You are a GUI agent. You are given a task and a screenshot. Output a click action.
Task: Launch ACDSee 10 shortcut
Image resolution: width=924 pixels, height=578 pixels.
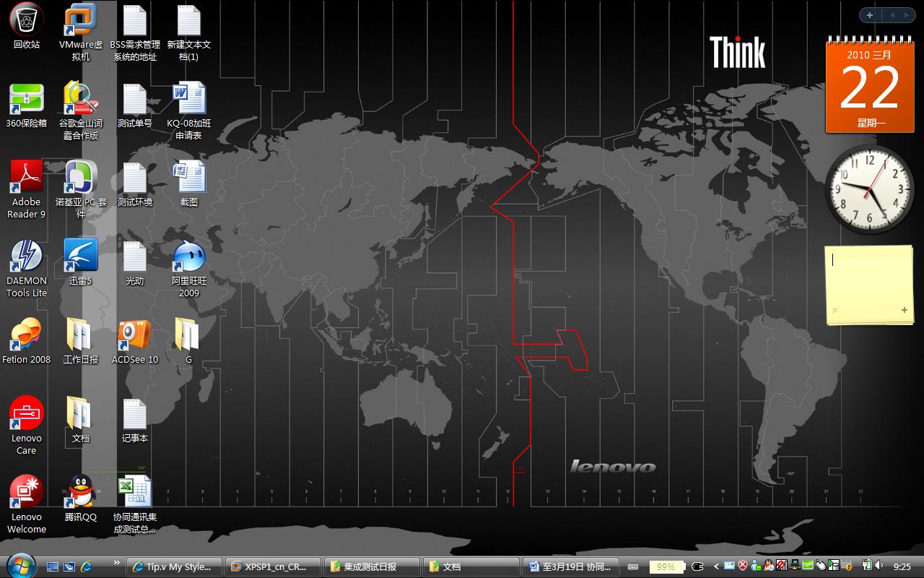(x=135, y=342)
